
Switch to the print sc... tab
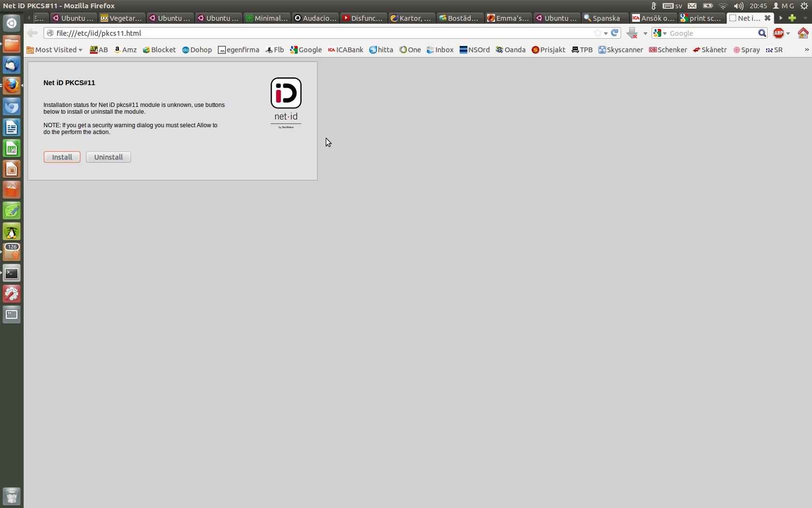tap(702, 18)
